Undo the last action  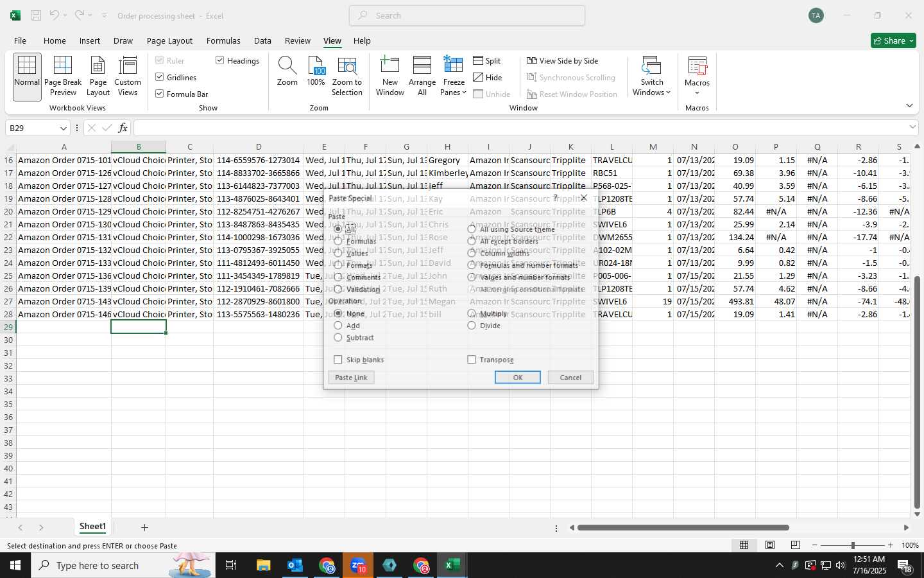55,15
